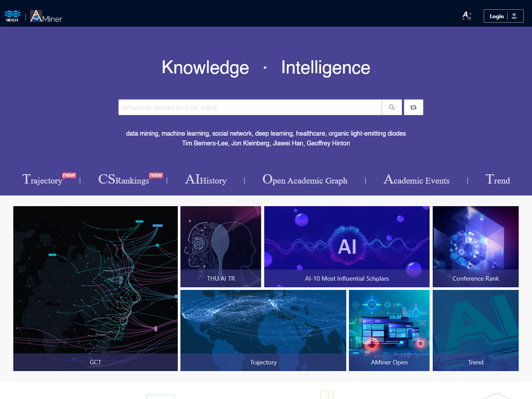
Task: Open the Trajectory menu item
Action: click(x=43, y=180)
